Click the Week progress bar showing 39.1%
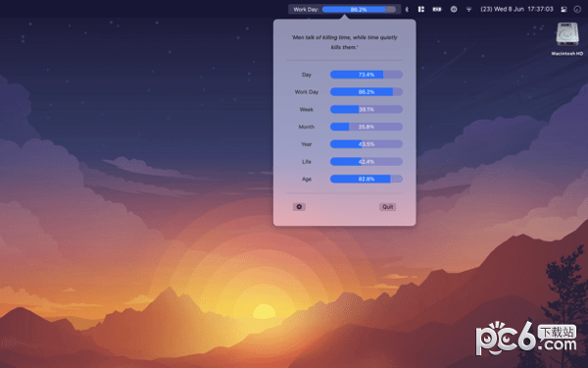 coord(367,109)
